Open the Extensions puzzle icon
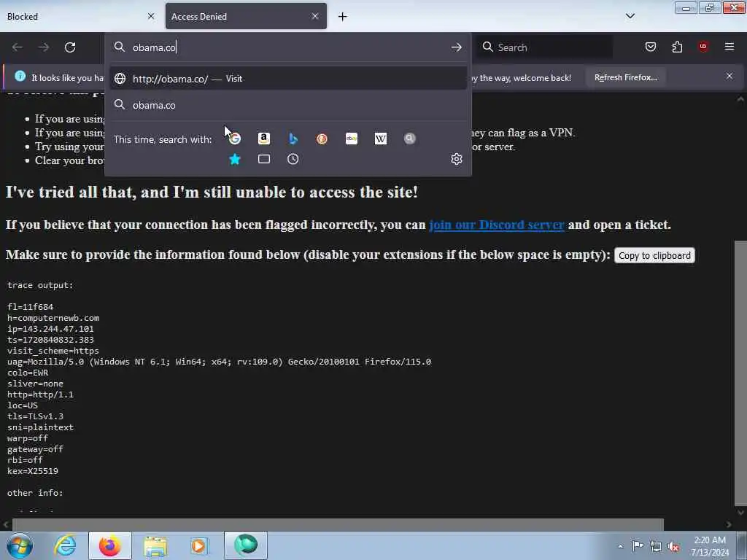 coord(677,47)
